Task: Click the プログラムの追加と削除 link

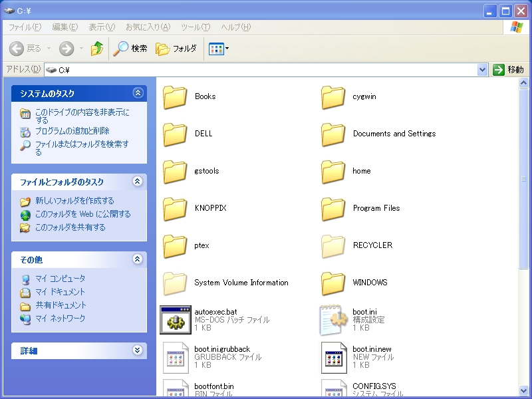Action: (72, 131)
